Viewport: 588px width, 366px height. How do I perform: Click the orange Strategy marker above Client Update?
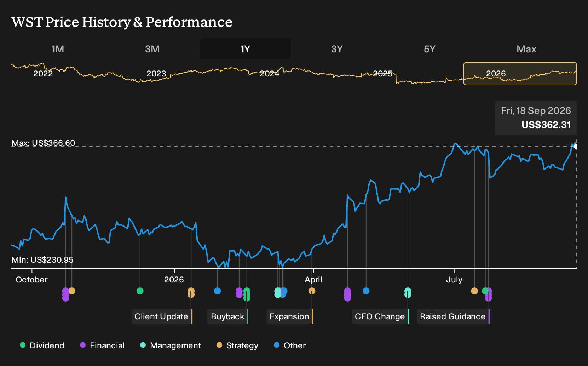coord(191,293)
